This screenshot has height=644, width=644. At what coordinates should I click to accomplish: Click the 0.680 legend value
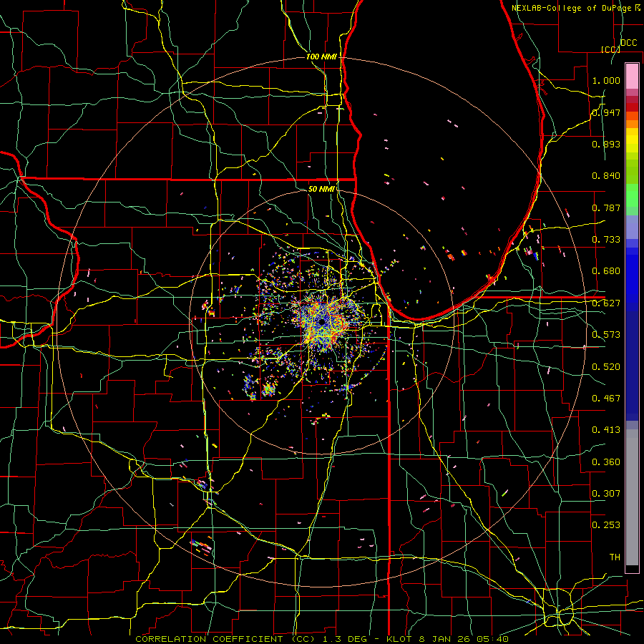click(606, 271)
